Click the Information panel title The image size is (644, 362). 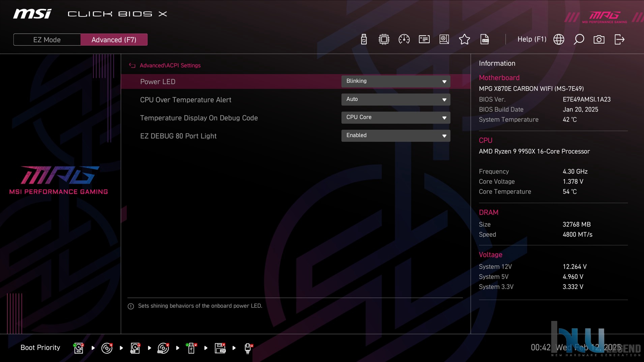497,63
